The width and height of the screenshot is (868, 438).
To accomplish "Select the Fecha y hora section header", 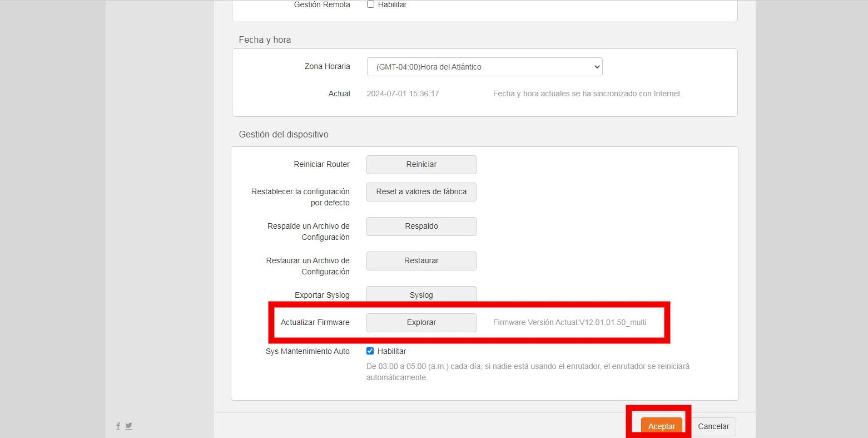I will pos(265,40).
